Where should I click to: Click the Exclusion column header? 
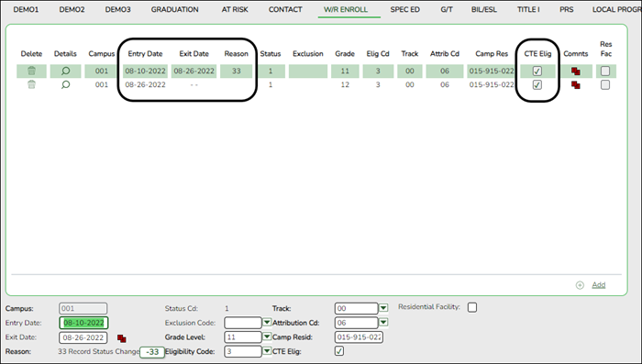[x=308, y=54]
